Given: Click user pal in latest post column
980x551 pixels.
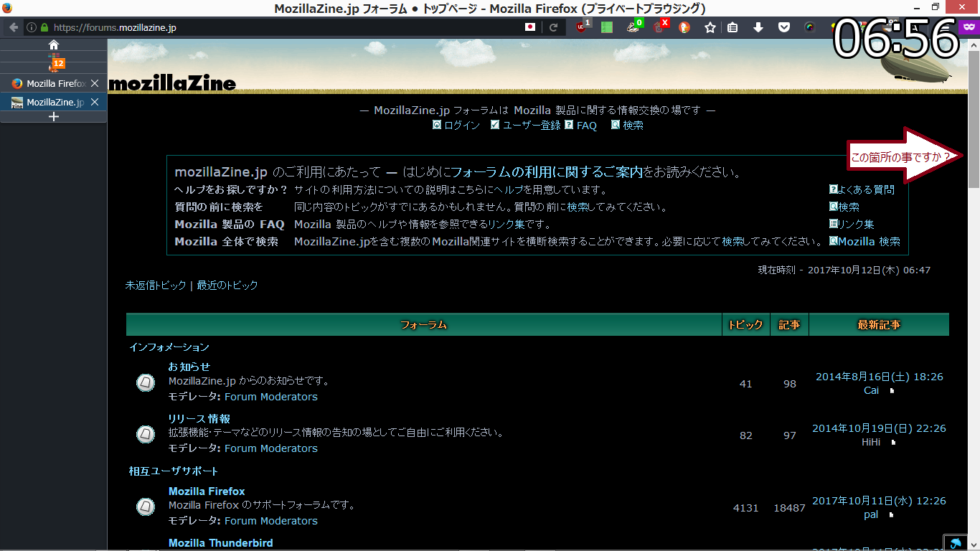Looking at the screenshot, I should point(871,514).
